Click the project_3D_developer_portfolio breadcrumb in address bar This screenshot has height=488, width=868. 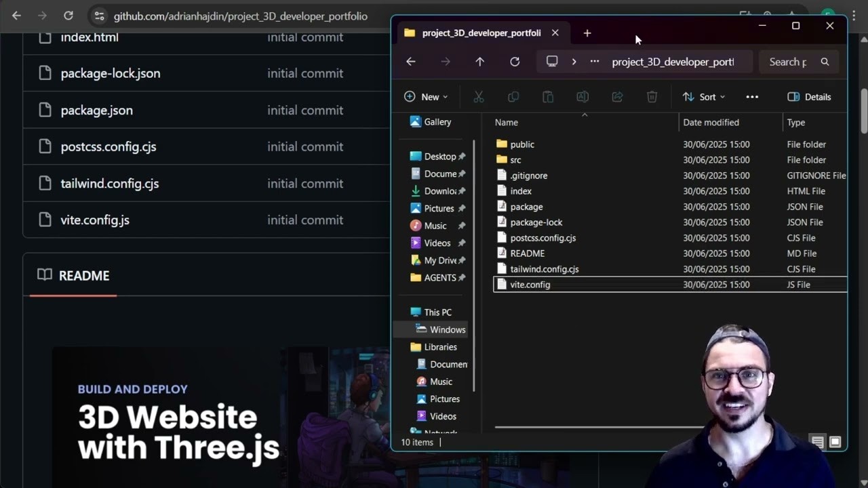(x=673, y=62)
